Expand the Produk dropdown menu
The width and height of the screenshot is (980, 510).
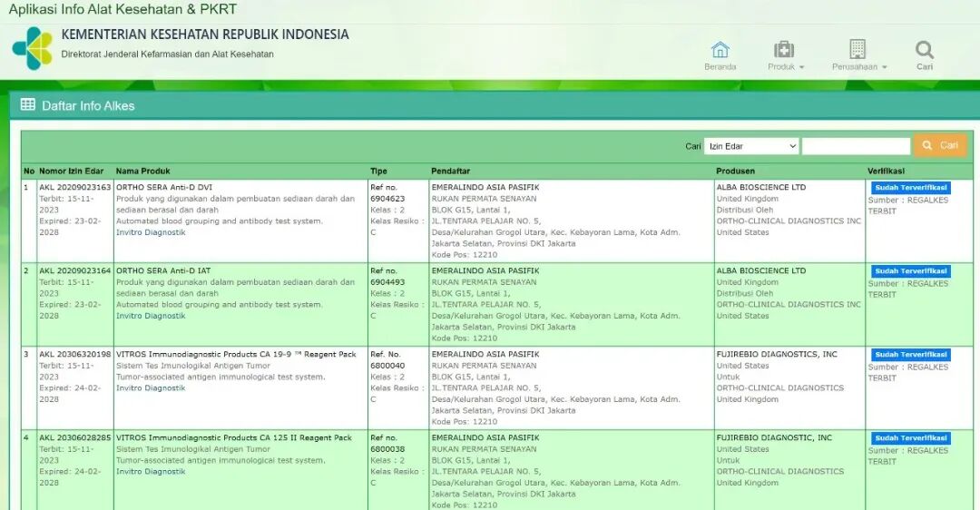tap(786, 67)
